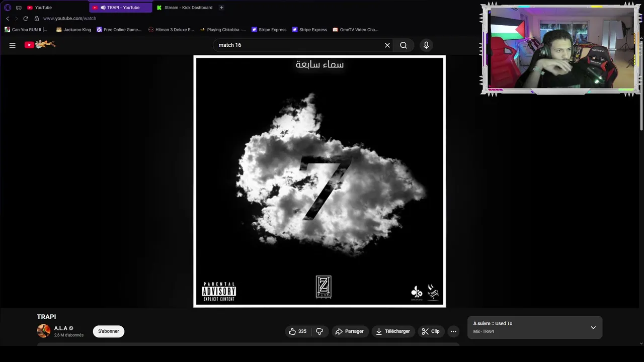Click the 335 likes count
644x362 pixels.
pyautogui.click(x=302, y=331)
